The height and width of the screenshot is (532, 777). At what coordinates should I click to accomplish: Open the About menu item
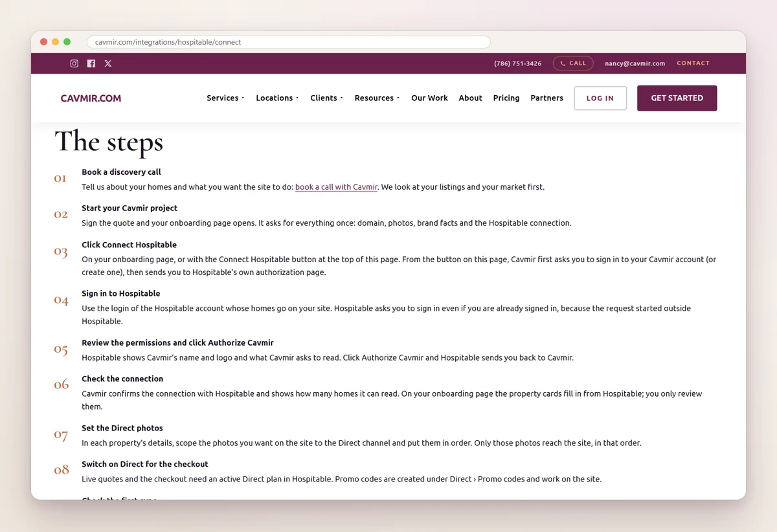pos(470,98)
